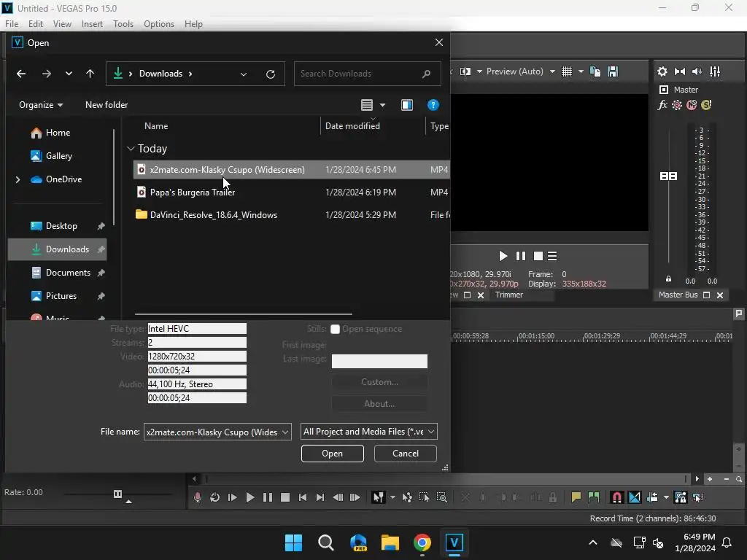Click the preview Overlays grid icon
Viewport: 747px width, 560px height.
click(x=566, y=71)
